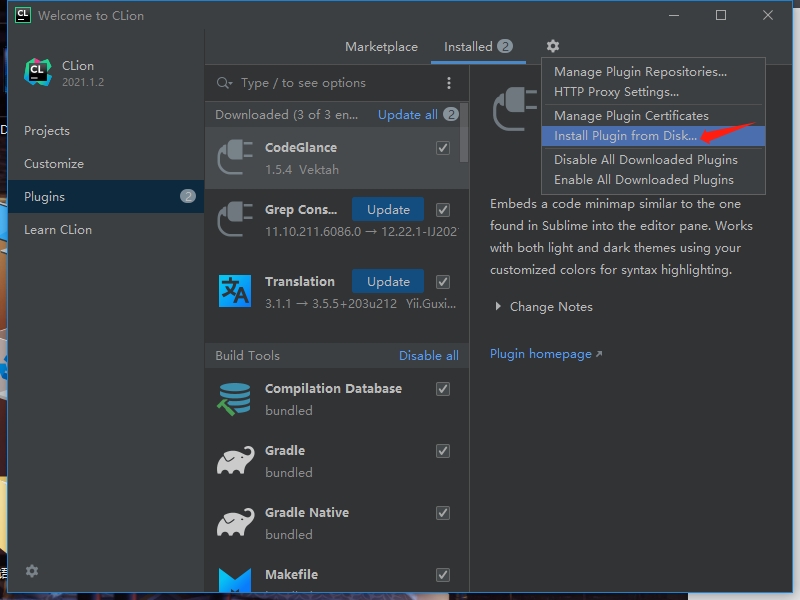Image resolution: width=800 pixels, height=600 pixels.
Task: Open the search options three-dot menu
Action: (x=448, y=83)
